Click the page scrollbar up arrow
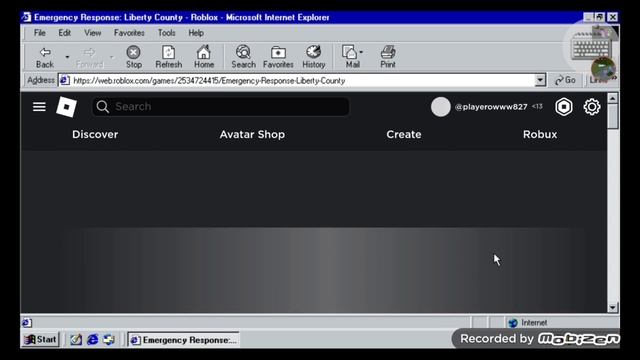Image resolution: width=640 pixels, height=360 pixels. coord(613,98)
